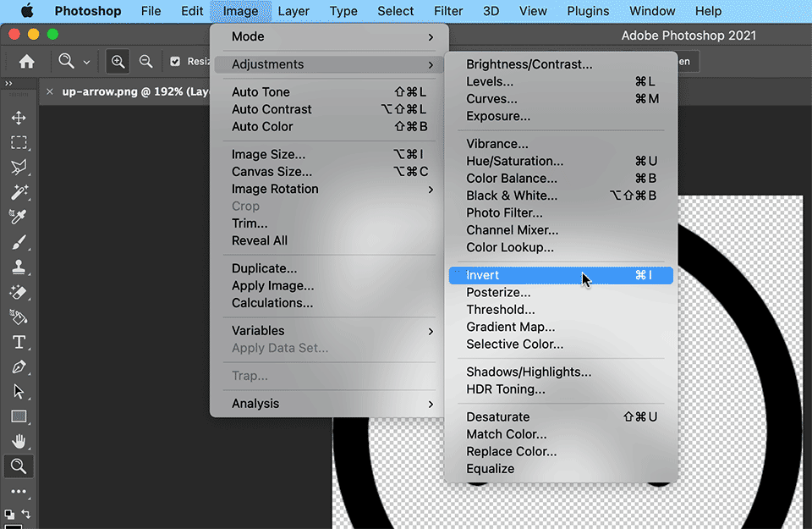Select the Path Selection tool
This screenshot has height=529, width=812.
click(x=19, y=392)
